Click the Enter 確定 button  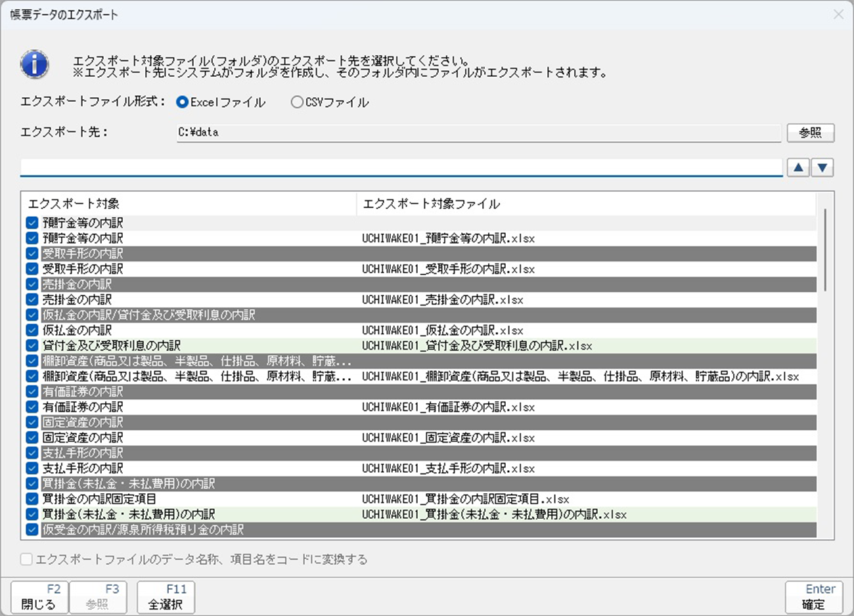(813, 597)
